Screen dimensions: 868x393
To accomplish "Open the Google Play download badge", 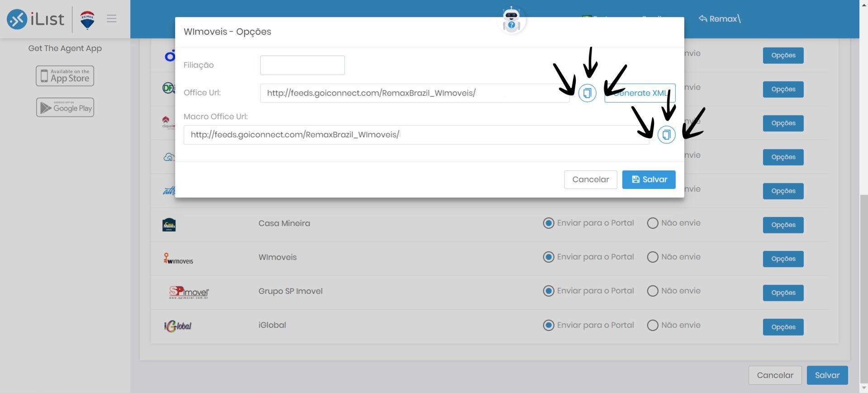I will pos(65,108).
